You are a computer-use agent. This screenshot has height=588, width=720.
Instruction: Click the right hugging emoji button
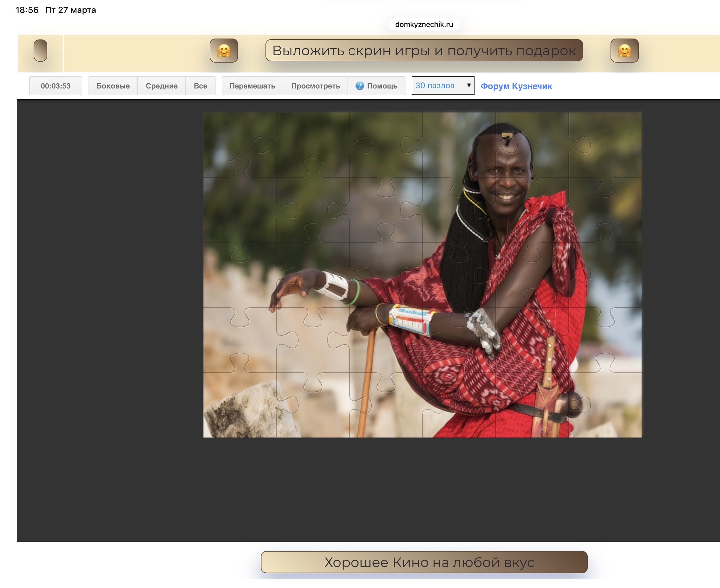coord(624,51)
